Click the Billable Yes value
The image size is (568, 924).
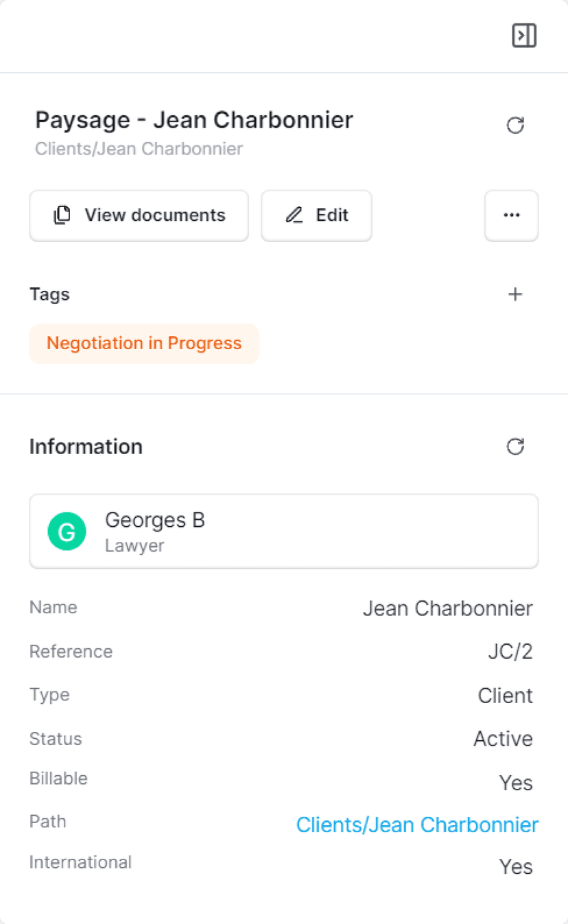[515, 783]
